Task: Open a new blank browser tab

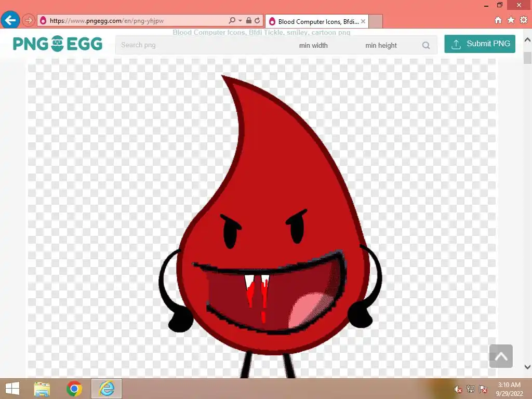Action: (x=376, y=21)
